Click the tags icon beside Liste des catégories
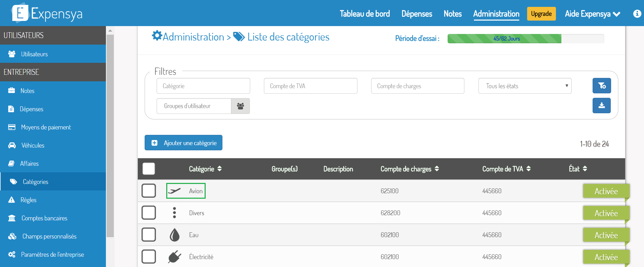The height and width of the screenshot is (267, 644). click(239, 36)
